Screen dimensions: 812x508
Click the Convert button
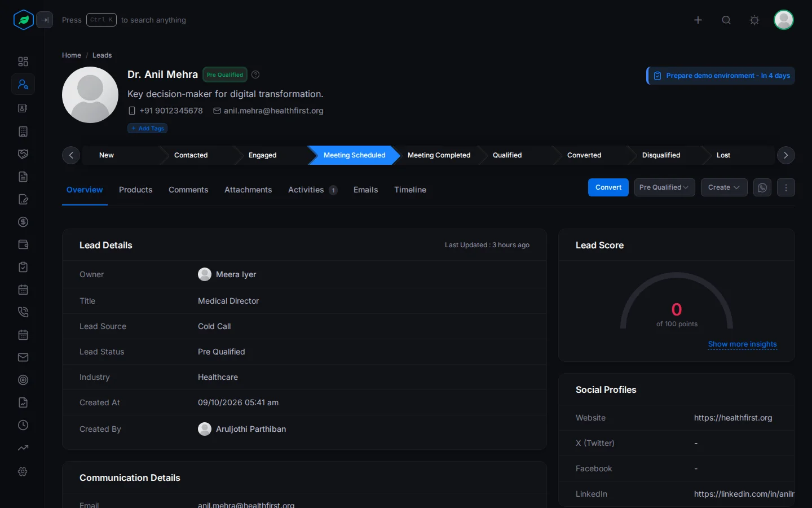pyautogui.click(x=608, y=187)
